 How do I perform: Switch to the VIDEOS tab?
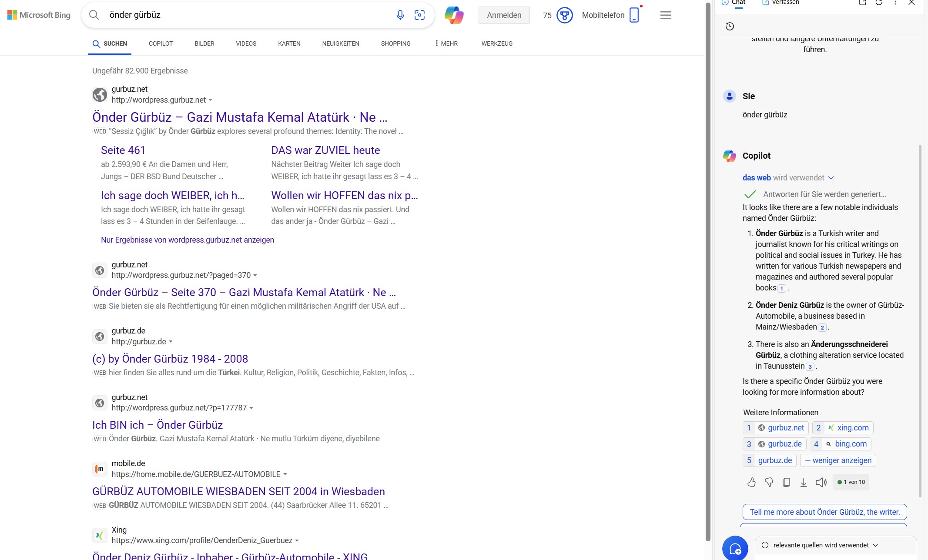246,43
